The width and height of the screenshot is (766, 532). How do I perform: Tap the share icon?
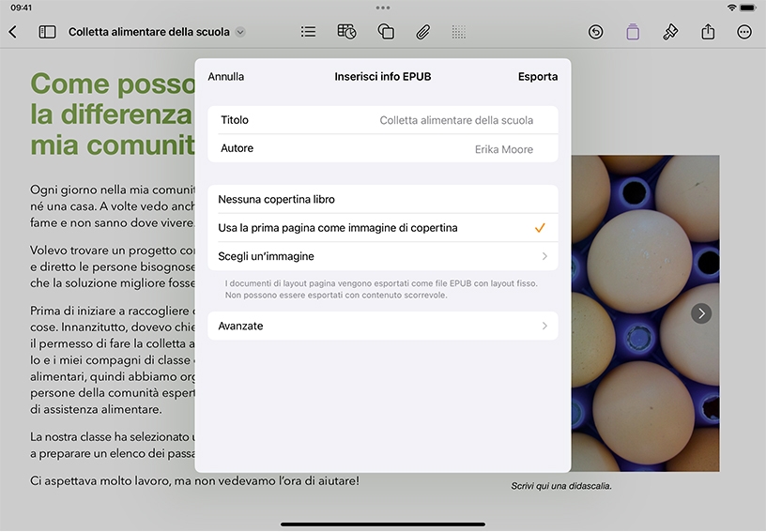click(708, 32)
